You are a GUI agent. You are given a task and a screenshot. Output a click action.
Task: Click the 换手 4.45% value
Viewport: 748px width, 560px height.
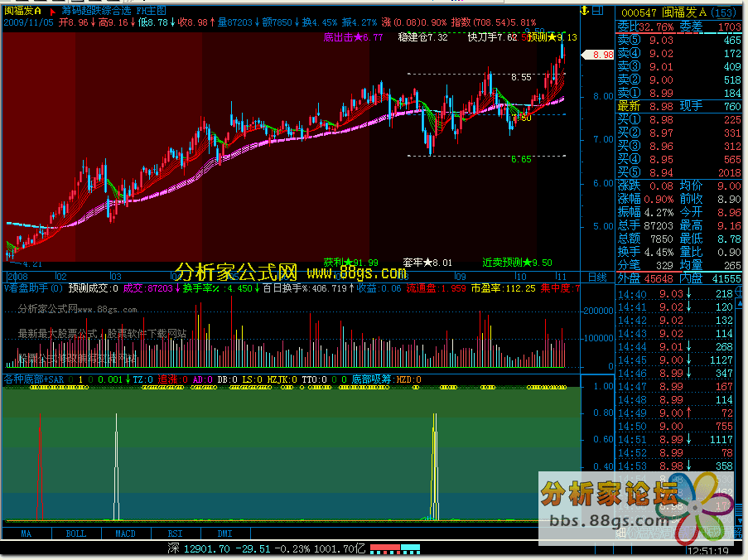(x=659, y=253)
